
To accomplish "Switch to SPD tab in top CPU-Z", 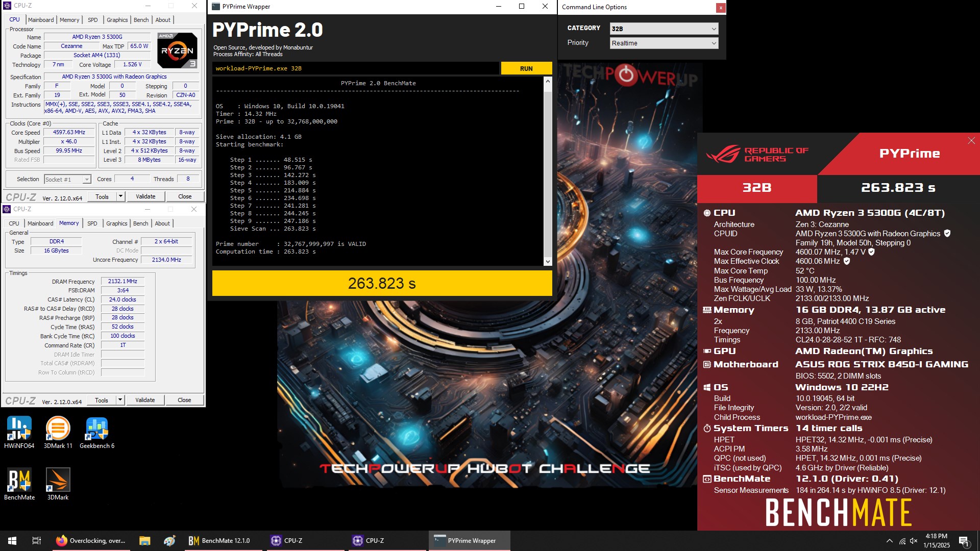I will [92, 20].
